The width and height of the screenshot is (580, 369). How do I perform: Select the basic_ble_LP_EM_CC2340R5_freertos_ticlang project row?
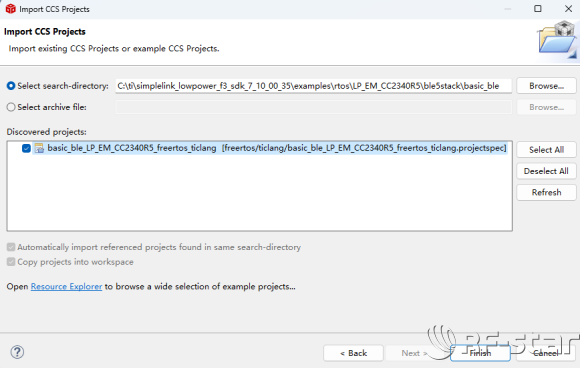(x=270, y=148)
